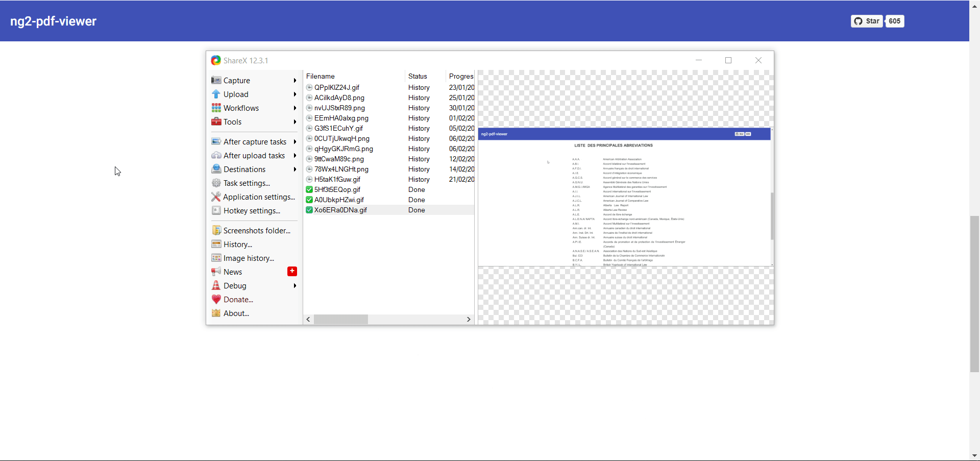Viewport: 980px width, 461px height.
Task: Expand the Debug submenu arrow
Action: [295, 285]
